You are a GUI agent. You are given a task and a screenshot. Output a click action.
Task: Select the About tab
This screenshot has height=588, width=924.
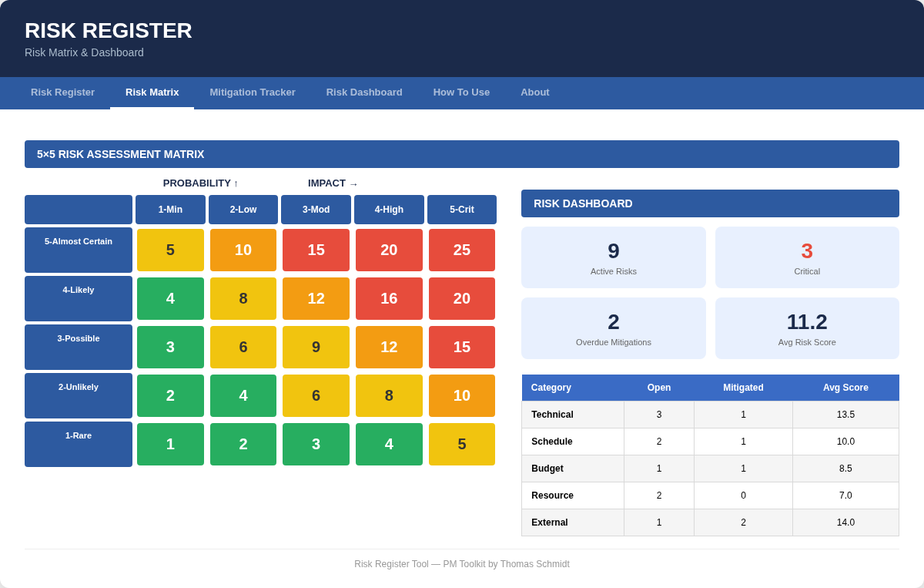click(535, 92)
